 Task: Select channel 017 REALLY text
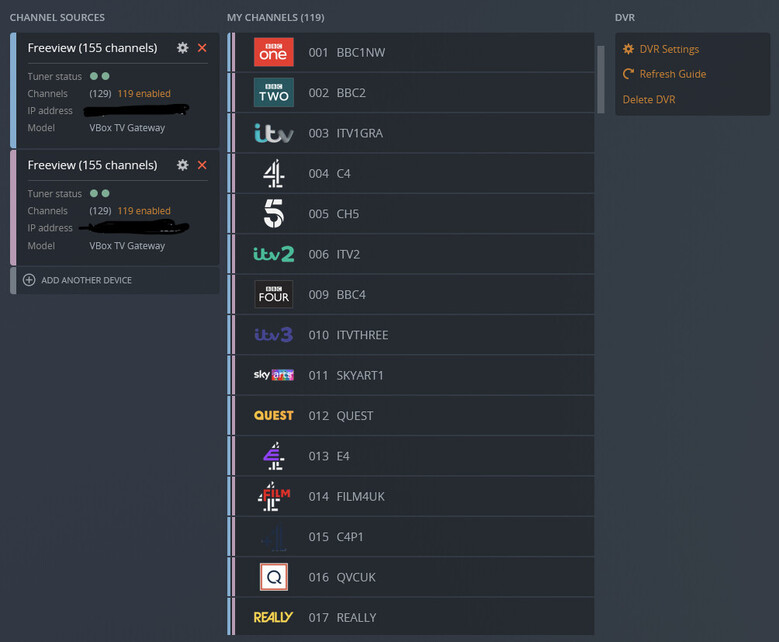(x=342, y=618)
